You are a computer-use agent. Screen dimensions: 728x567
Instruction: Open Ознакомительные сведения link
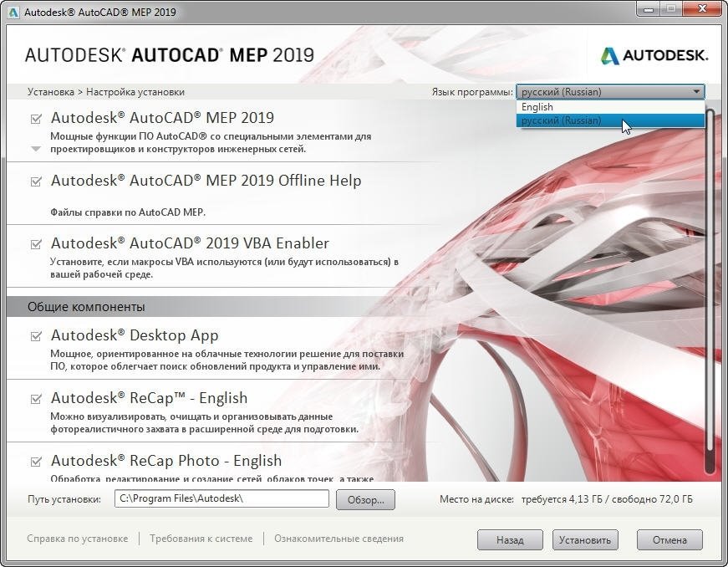339,539
